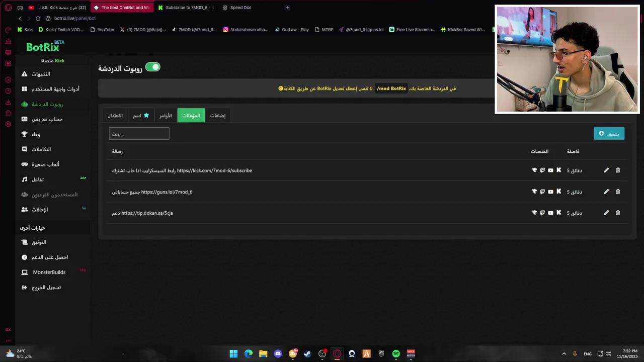
Task: Click the يضيف add timer button
Action: click(609, 134)
